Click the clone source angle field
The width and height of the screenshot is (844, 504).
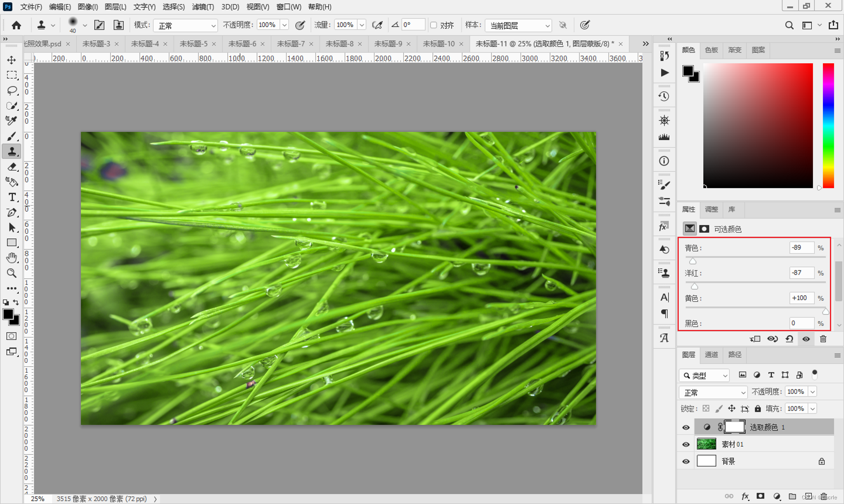coord(413,25)
